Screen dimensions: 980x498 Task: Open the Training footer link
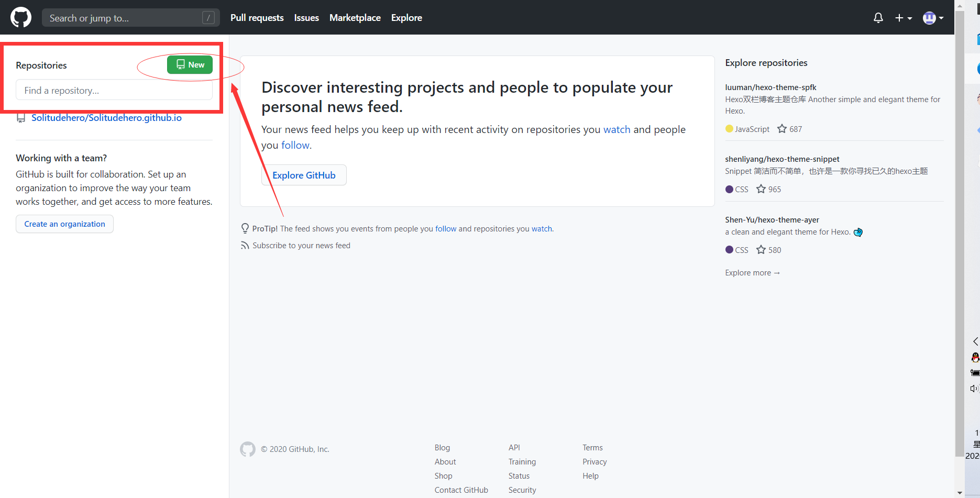point(522,462)
